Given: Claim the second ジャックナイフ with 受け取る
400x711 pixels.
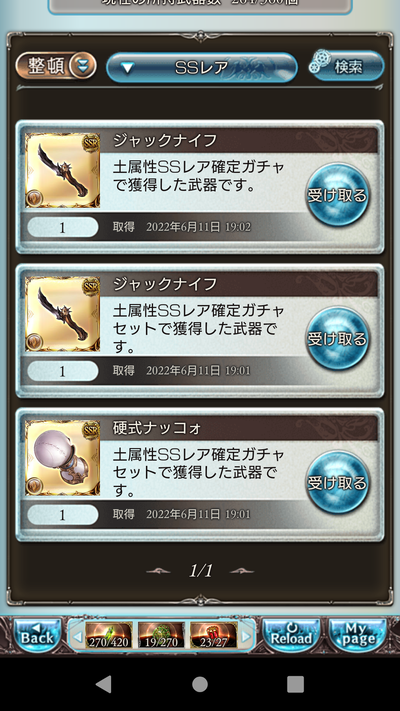Looking at the screenshot, I should (337, 339).
